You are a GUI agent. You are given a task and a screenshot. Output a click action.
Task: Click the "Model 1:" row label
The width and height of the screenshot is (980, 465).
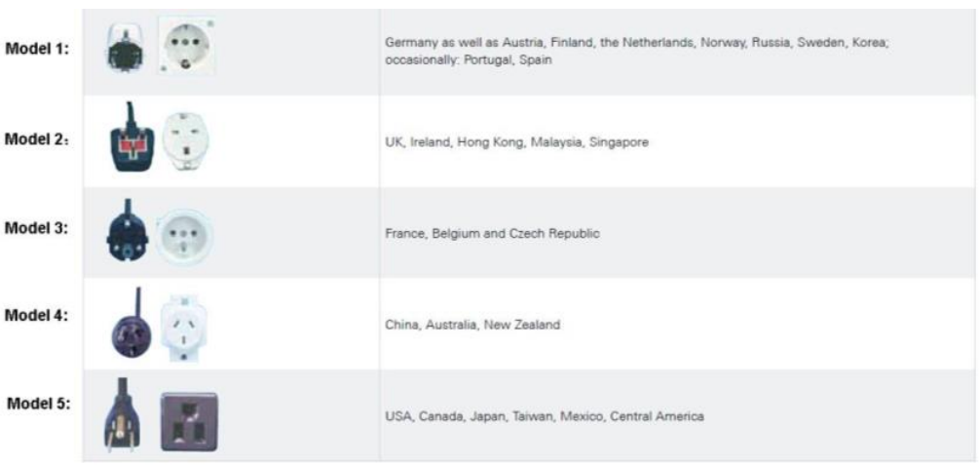pyautogui.click(x=37, y=51)
